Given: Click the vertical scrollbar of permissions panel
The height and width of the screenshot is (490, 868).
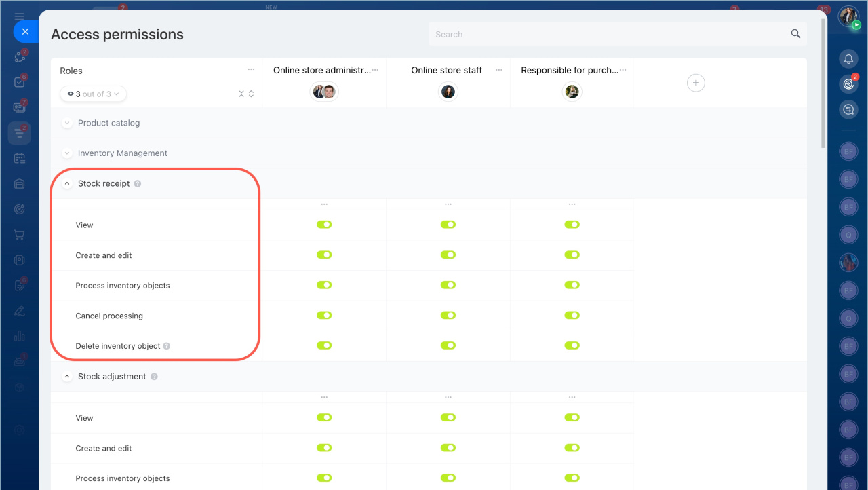Looking at the screenshot, I should [823, 83].
